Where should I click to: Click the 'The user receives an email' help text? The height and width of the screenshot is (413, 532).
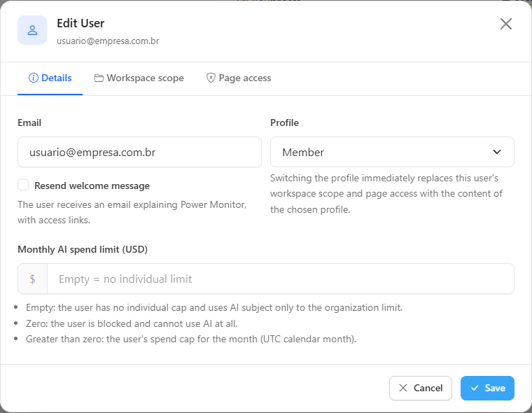(132, 212)
